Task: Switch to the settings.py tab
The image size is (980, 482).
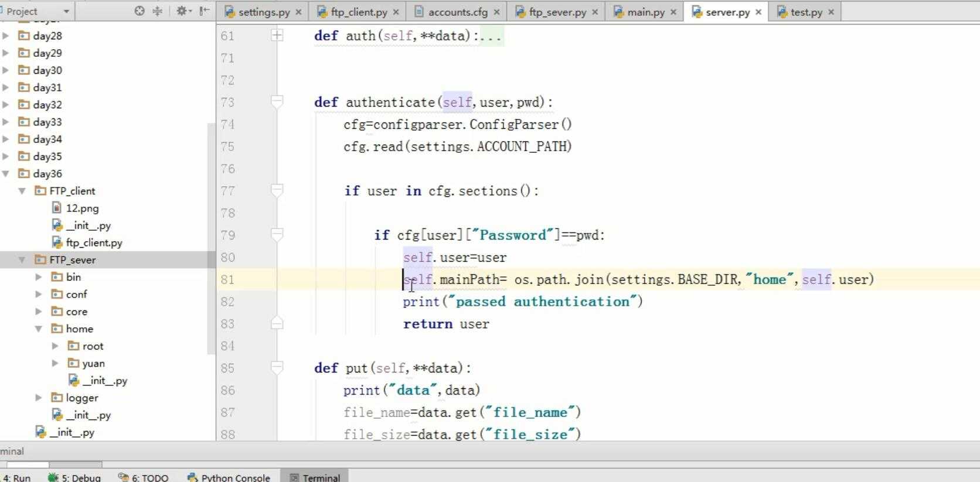Action: click(264, 12)
